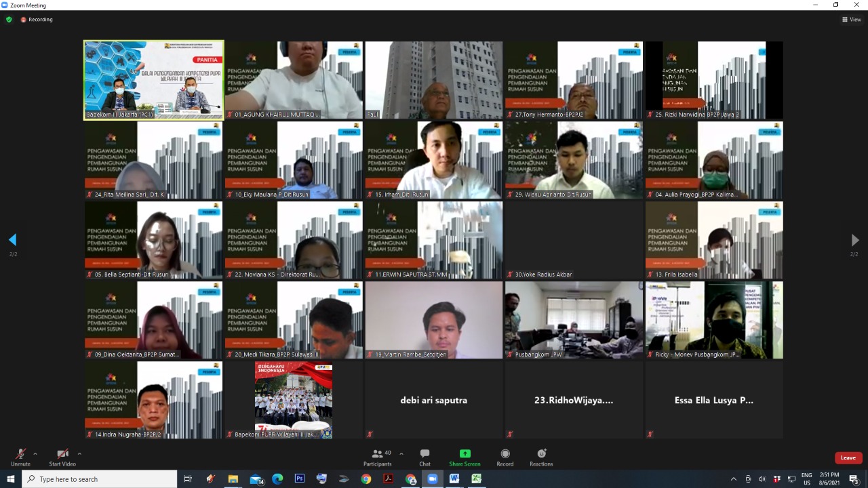This screenshot has height=488, width=868.
Task: Select 04. Aulia Prayogi video tile
Action: (x=715, y=160)
